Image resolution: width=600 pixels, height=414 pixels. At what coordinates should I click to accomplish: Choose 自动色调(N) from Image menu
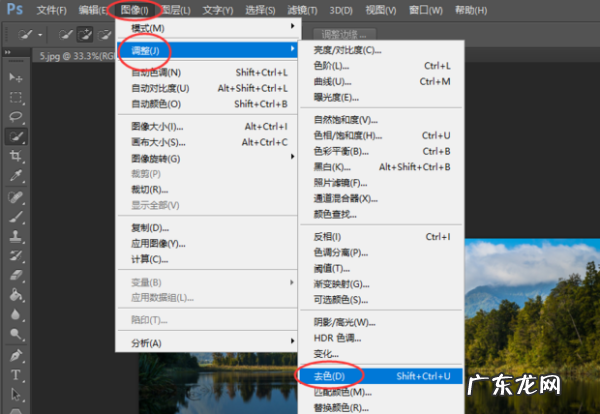pos(207,72)
